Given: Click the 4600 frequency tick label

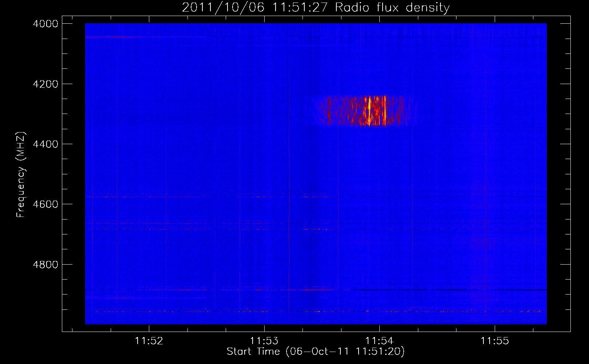Looking at the screenshot, I should [x=46, y=204].
